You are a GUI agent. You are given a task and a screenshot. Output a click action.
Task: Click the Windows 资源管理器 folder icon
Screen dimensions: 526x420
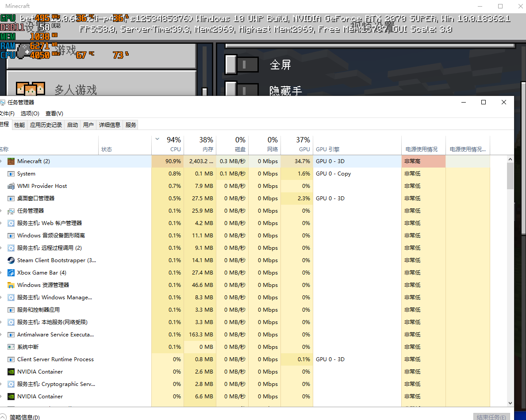(11, 285)
